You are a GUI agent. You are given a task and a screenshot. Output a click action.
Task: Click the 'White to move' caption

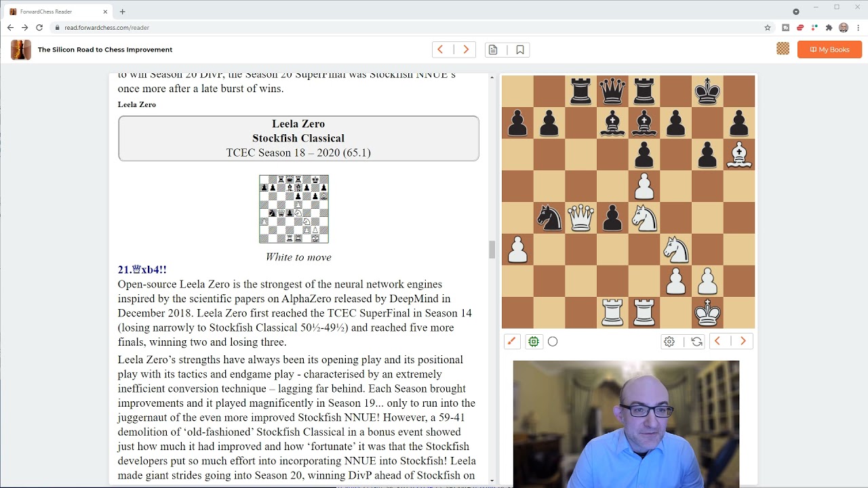(298, 257)
